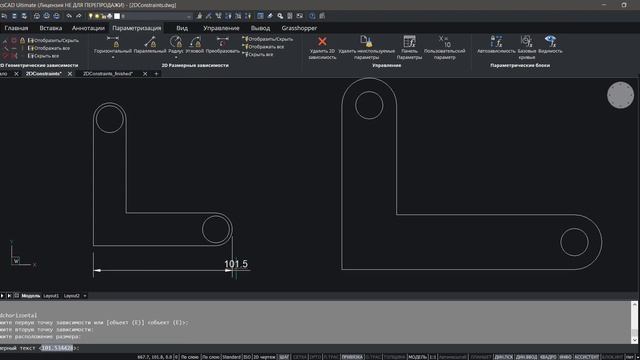Click the User parameter (X=10) icon

click(x=444, y=41)
